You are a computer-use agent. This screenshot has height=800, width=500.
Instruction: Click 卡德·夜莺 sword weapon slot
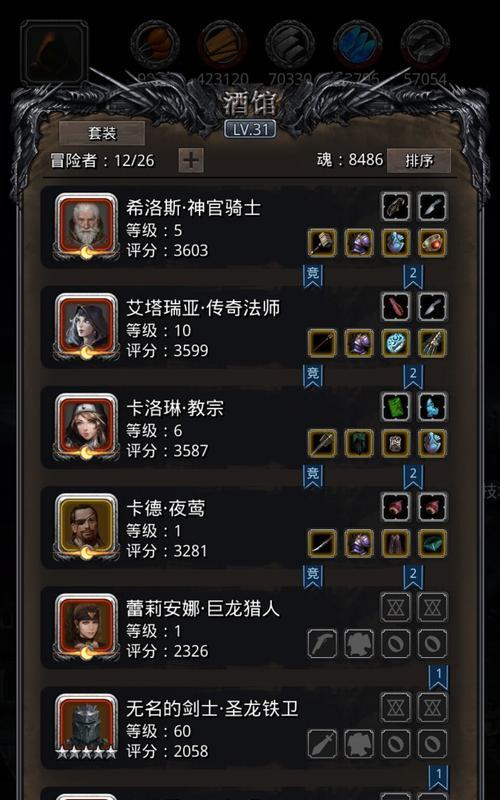point(322,543)
